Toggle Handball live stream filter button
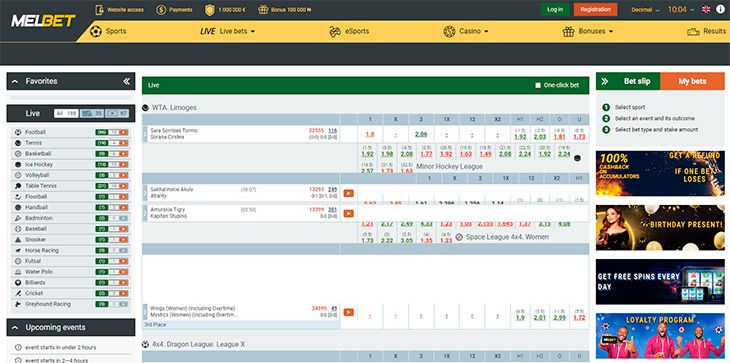This screenshot has width=730, height=363. [x=123, y=207]
